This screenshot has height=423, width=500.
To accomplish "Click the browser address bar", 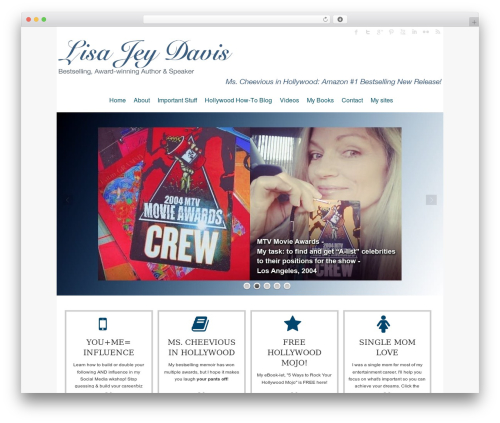I will 237,19.
